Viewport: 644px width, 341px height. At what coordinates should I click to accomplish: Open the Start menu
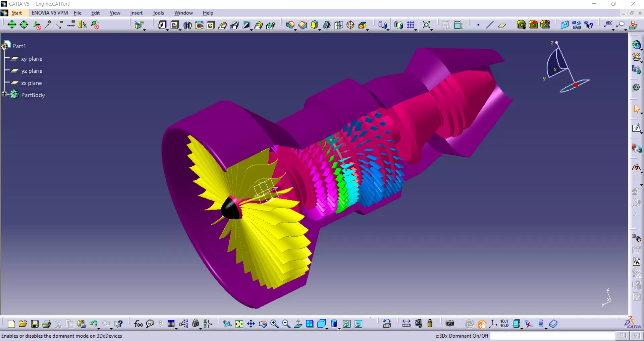[x=16, y=13]
